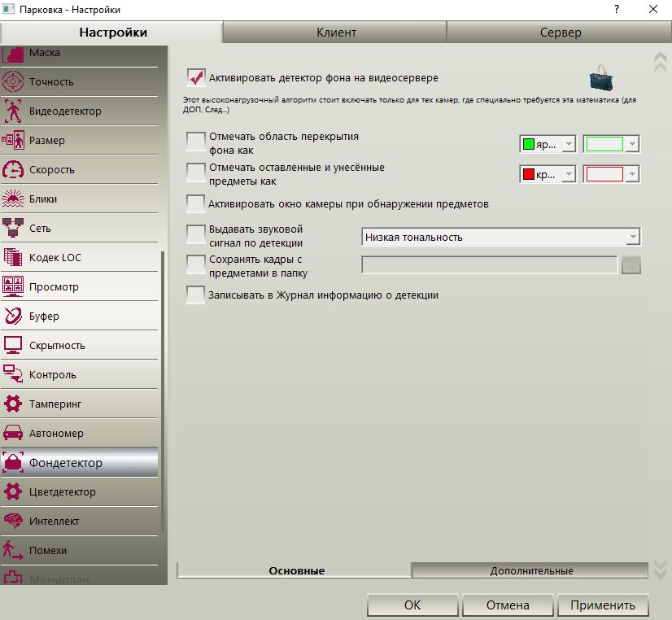
Task: Jump down with double-down arrows
Action: 660,570
